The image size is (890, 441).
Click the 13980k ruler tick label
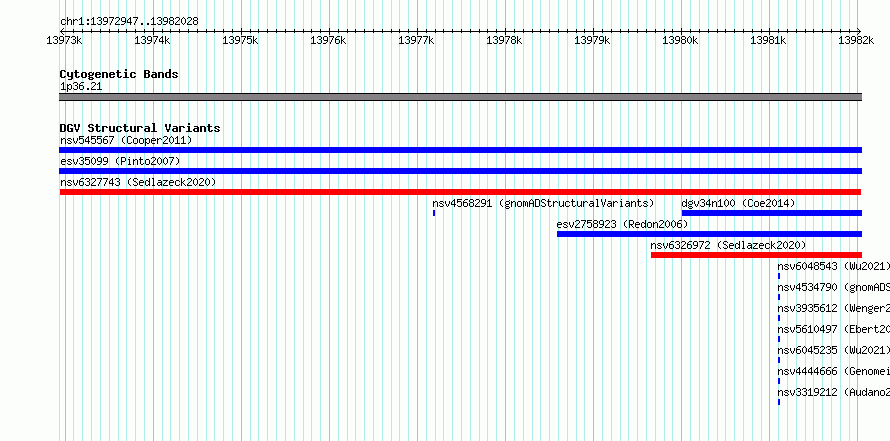point(680,40)
